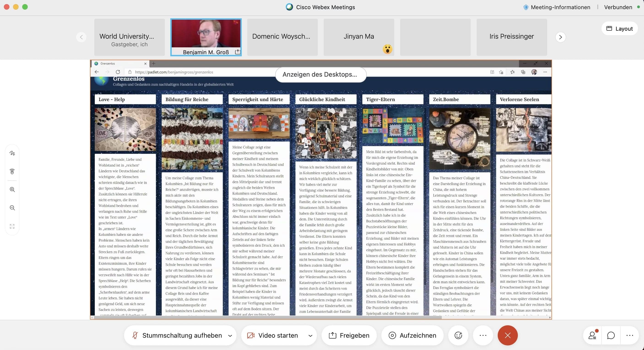The height and width of the screenshot is (350, 644).
Task: Start camera with Video starten
Action: coord(272,335)
